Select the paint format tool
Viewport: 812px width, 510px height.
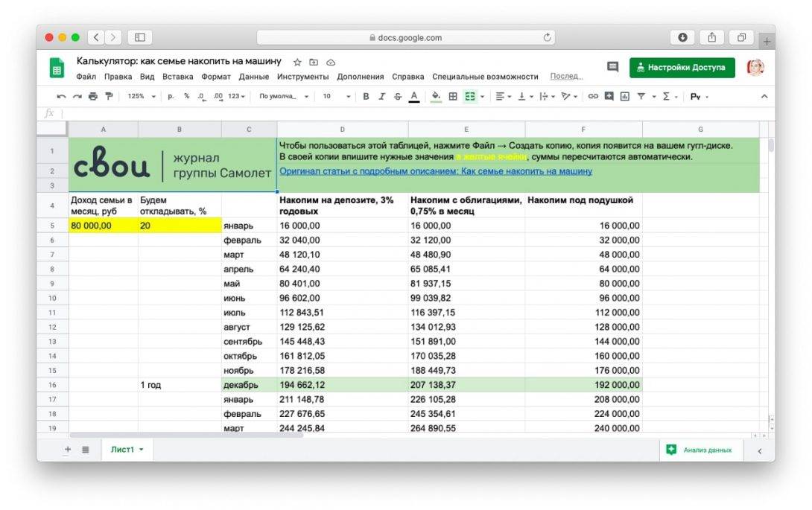109,96
